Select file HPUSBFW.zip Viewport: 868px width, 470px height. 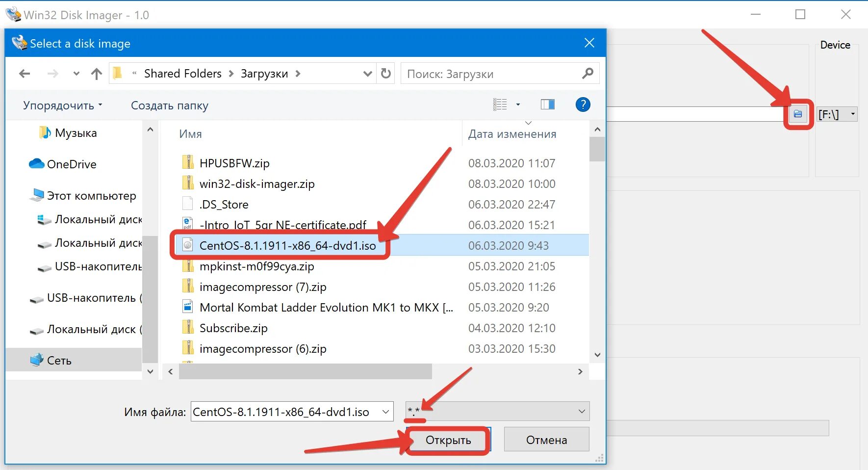coord(234,163)
